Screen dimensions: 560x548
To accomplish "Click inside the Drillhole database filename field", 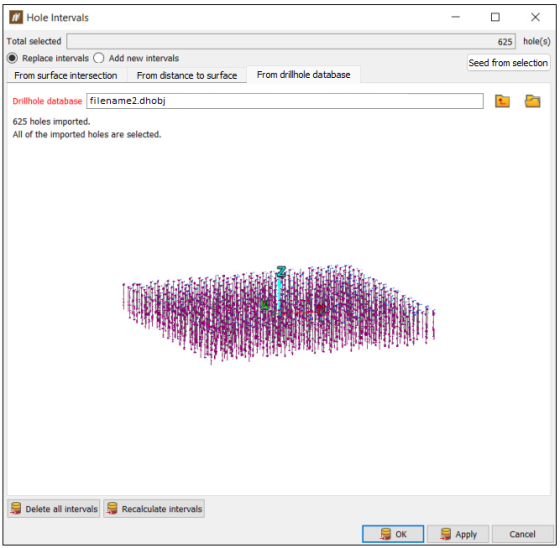I will tap(285, 101).
